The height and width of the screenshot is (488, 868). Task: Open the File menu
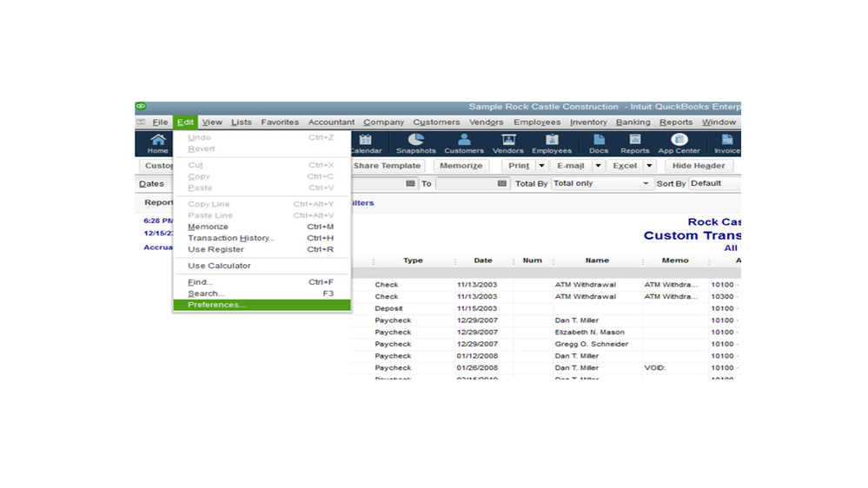(x=160, y=122)
